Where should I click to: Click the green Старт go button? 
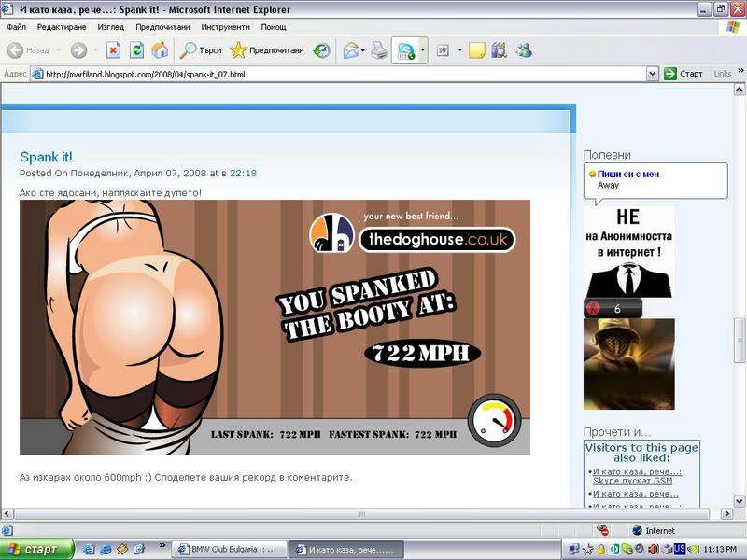684,74
